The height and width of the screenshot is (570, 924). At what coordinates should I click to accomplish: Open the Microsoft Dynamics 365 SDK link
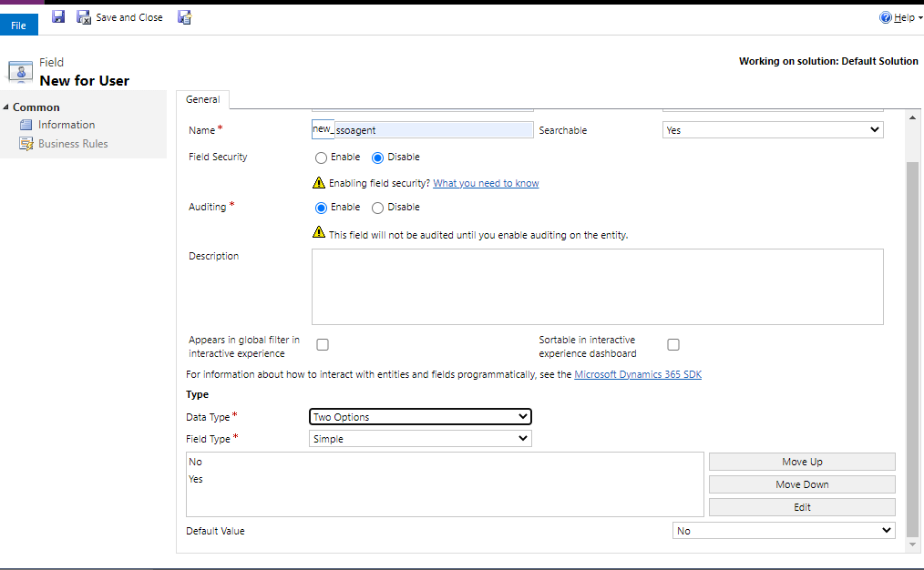(x=638, y=374)
